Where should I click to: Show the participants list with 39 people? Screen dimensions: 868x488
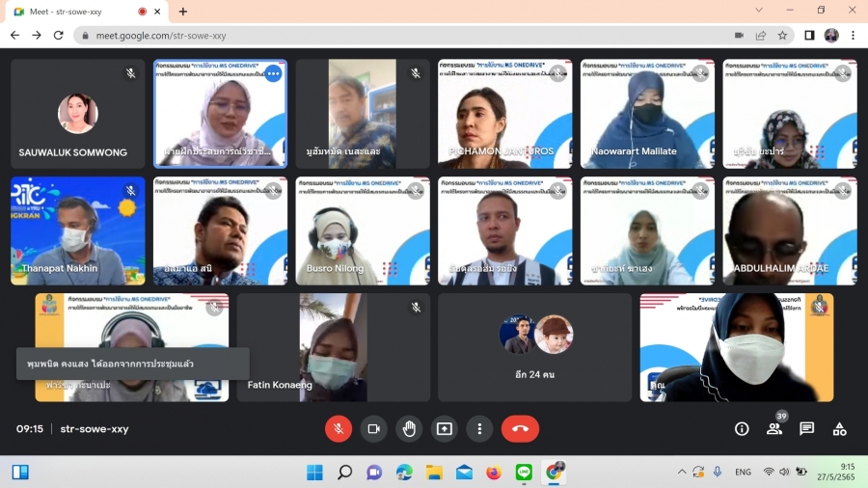tap(774, 429)
